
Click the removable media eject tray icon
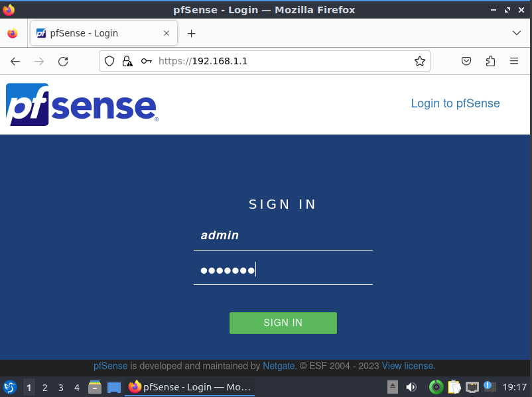click(x=393, y=387)
